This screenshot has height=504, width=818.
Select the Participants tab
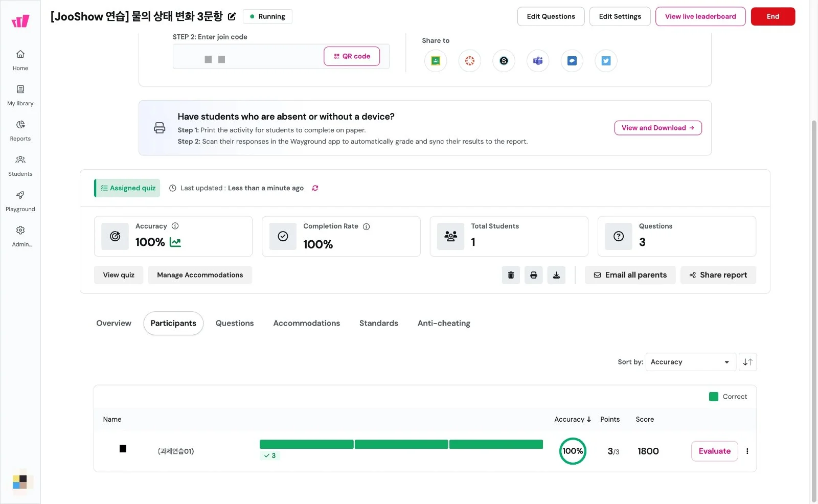[173, 323]
